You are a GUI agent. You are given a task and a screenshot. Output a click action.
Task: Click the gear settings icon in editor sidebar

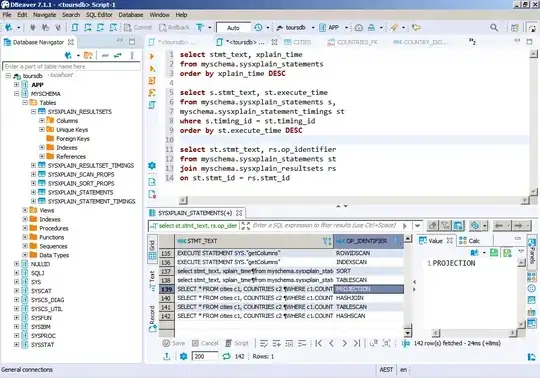tap(152, 166)
